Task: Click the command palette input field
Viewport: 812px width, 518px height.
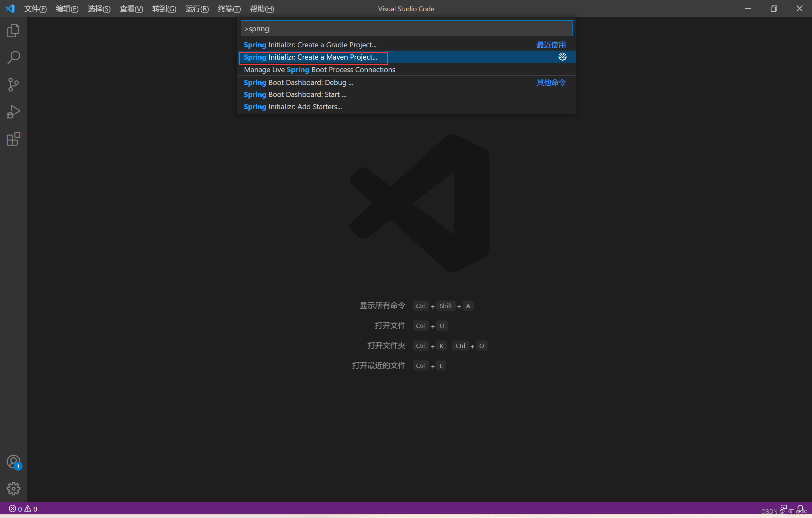Action: (x=406, y=29)
